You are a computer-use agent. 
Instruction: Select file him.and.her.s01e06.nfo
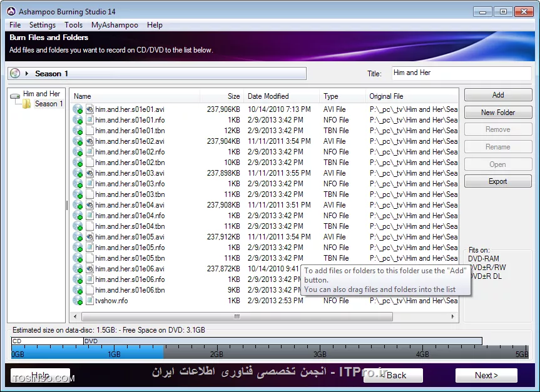(x=130, y=279)
